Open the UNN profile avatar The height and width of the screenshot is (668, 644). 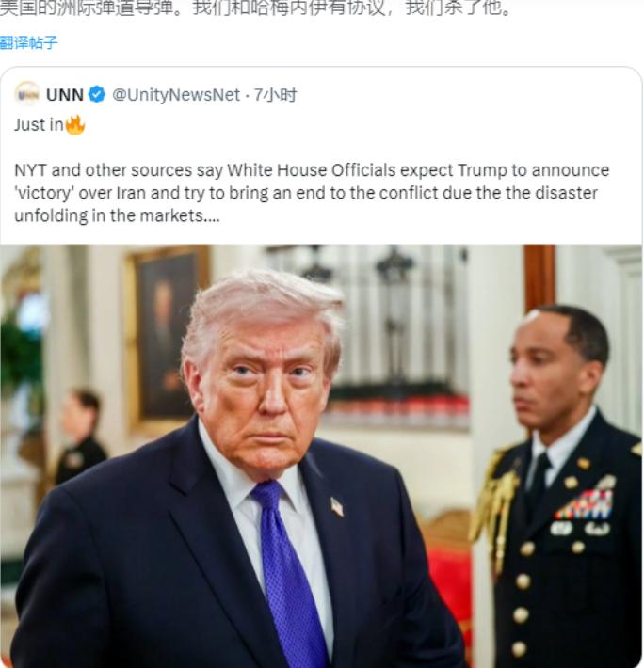coord(27,94)
